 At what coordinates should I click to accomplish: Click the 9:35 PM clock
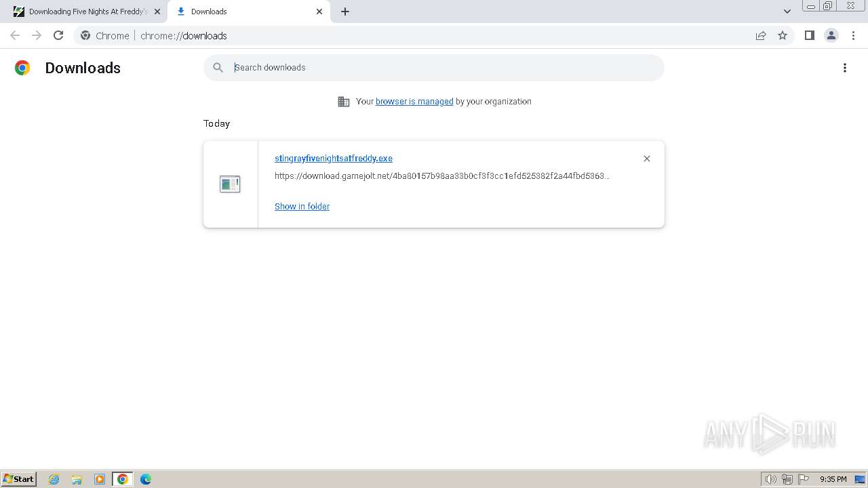pos(833,479)
